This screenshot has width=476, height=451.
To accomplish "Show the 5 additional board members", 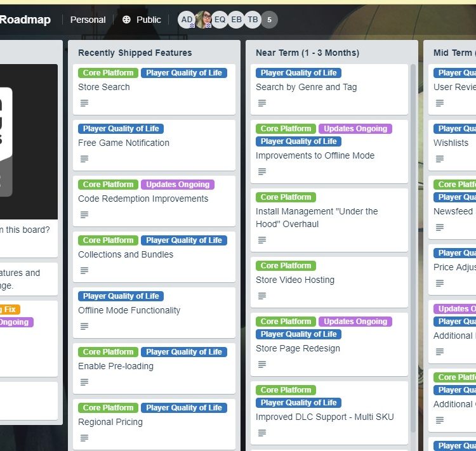I will point(269,20).
